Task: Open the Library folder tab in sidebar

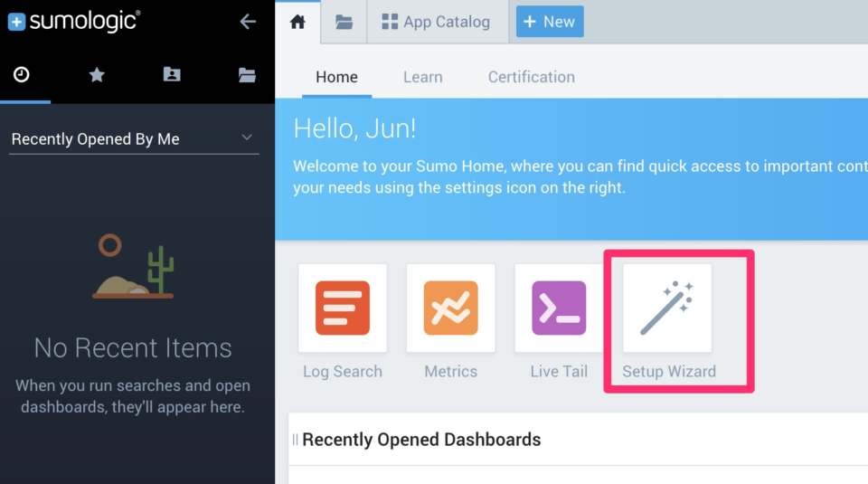Action: [x=247, y=75]
